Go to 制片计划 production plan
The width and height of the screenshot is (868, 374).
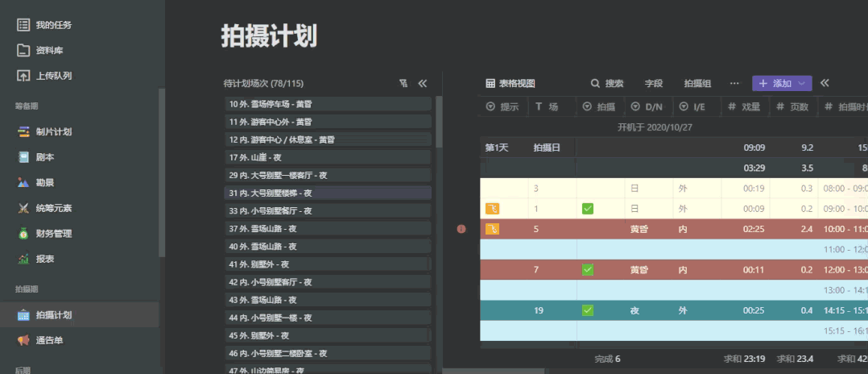(x=44, y=132)
